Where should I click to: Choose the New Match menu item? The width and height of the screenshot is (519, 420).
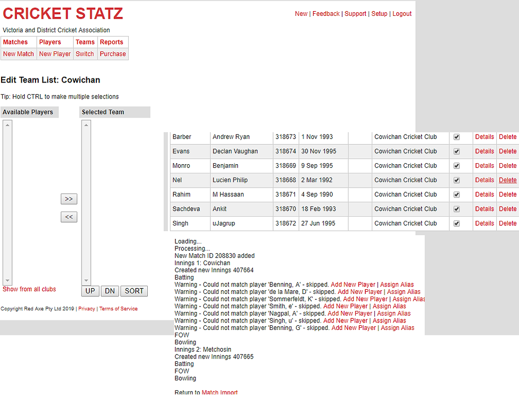pyautogui.click(x=19, y=54)
